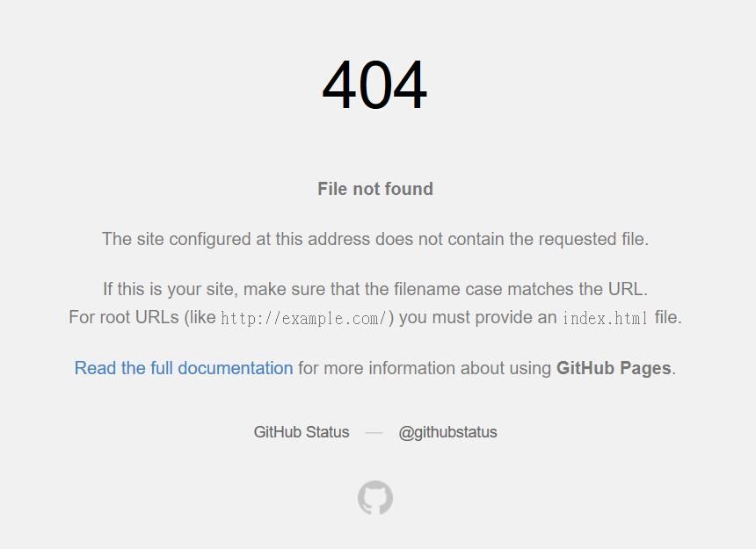Open the GitHub Status link
The width and height of the screenshot is (756, 549).
pos(302,432)
